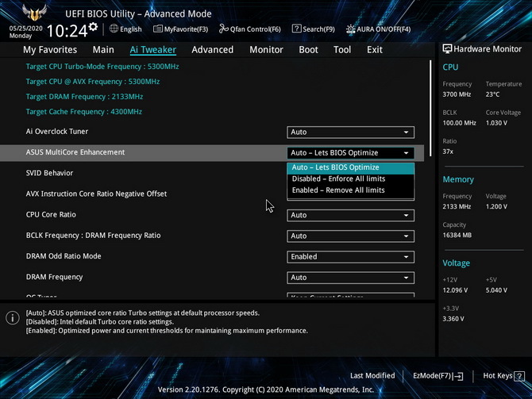Open the Exit tab
Image resolution: width=532 pixels, height=399 pixels.
(375, 50)
